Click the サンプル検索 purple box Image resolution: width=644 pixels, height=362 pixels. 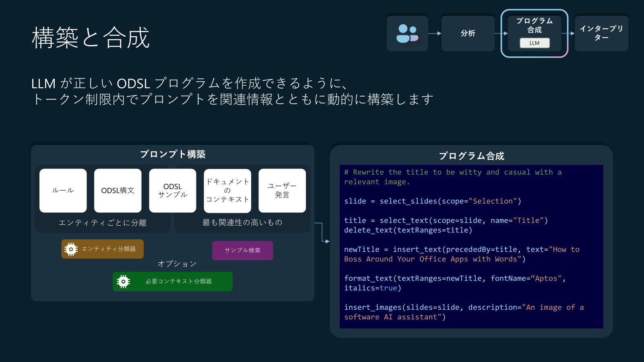coord(242,251)
